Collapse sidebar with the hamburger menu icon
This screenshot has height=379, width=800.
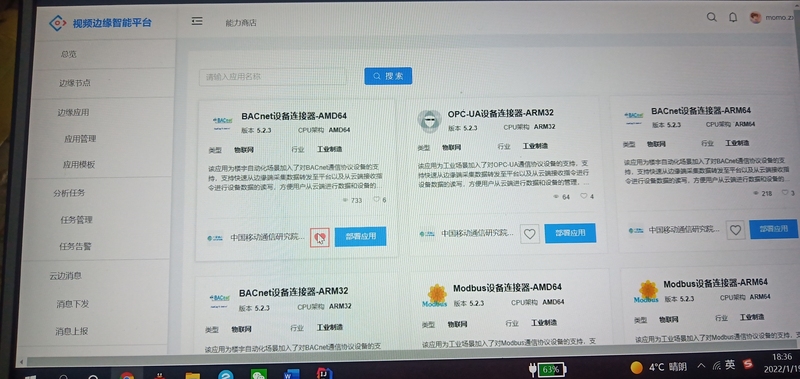[197, 21]
